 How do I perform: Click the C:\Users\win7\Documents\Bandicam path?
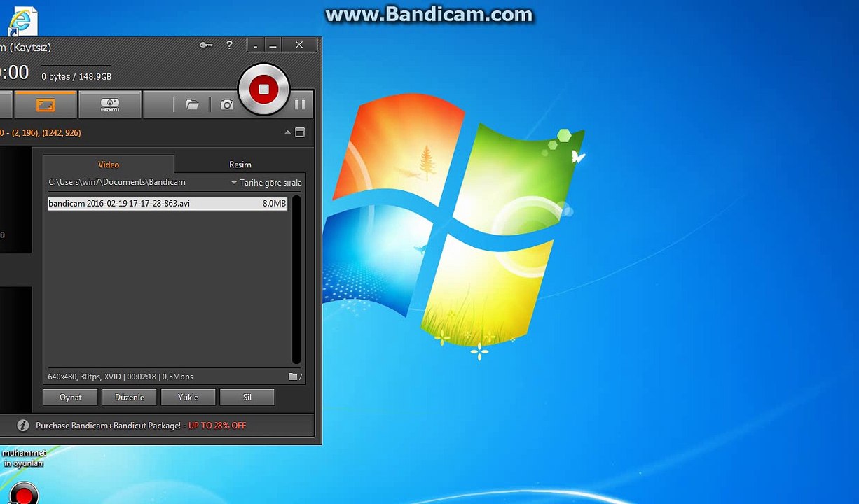coord(117,182)
